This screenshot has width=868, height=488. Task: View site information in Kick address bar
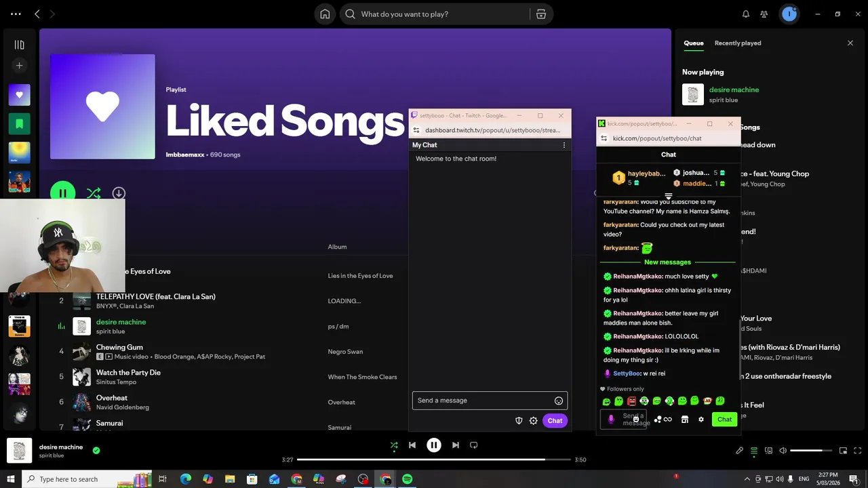604,138
